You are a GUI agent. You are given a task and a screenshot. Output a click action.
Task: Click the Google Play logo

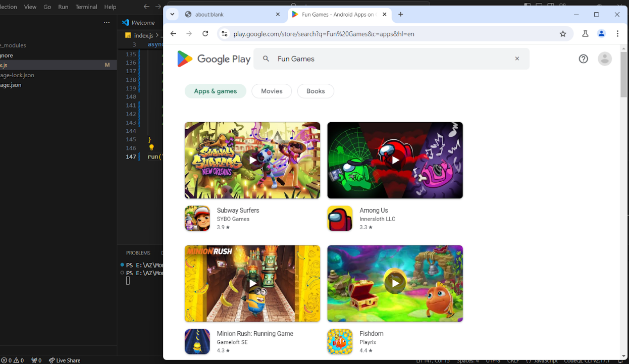click(213, 59)
